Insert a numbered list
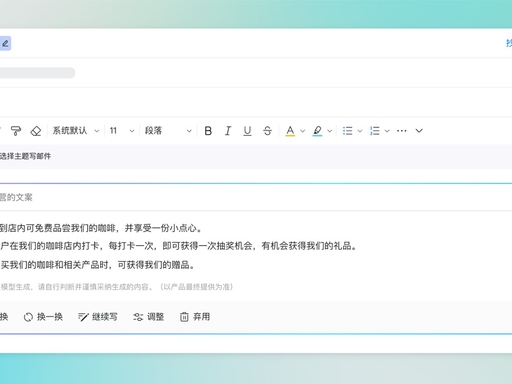This screenshot has width=512, height=384. pos(375,131)
